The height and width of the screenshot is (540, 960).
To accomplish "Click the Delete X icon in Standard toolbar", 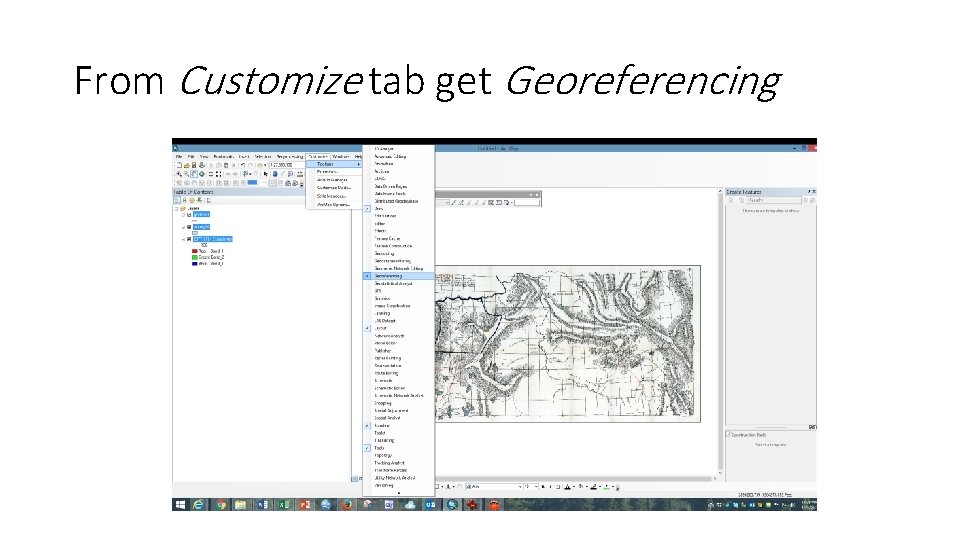I will point(233,165).
